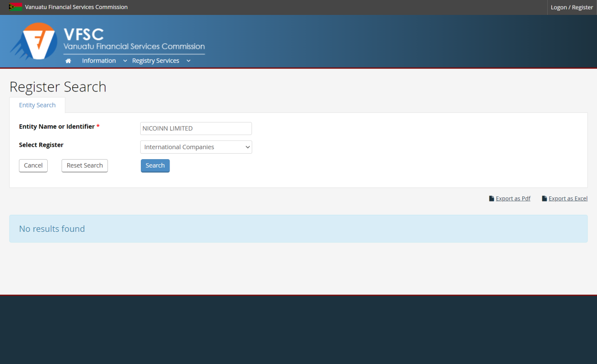
Task: Expand the chevron next to Registry Services
Action: 189,61
